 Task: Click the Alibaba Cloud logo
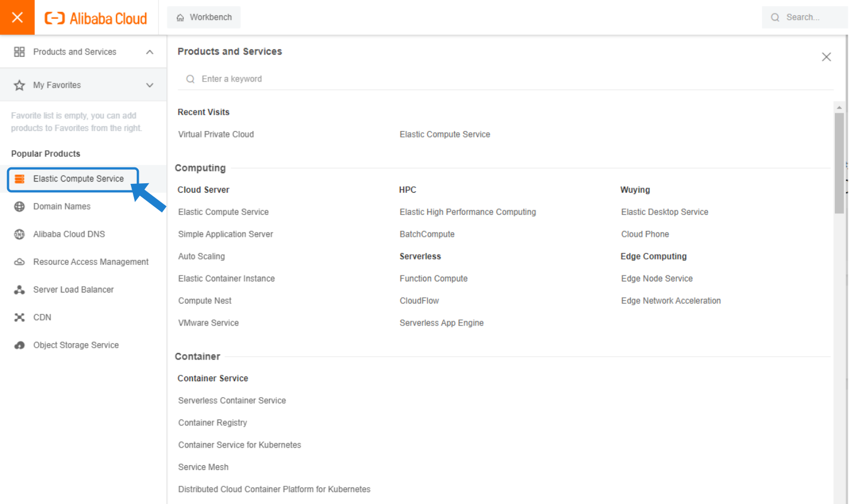pos(96,18)
